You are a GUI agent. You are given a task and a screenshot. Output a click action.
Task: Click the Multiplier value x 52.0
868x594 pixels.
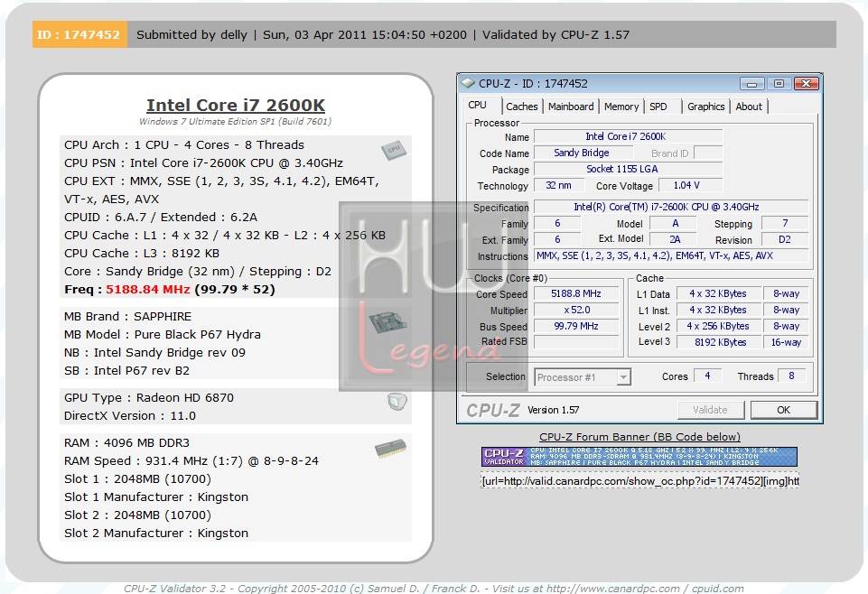coord(576,310)
